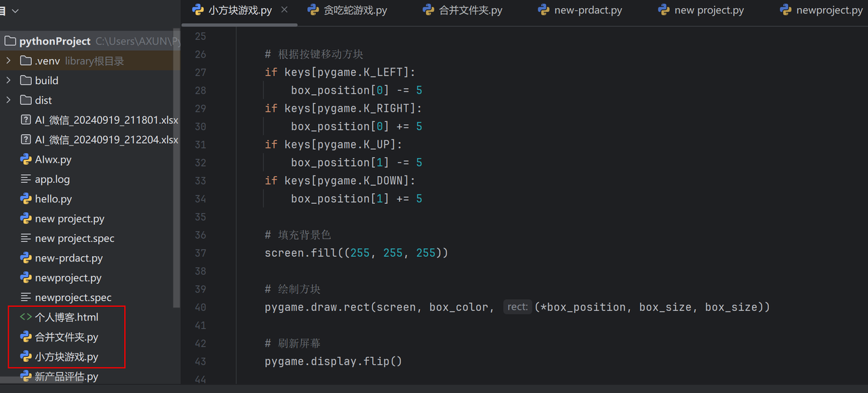Click 'box_position[0] -= 5' on line 28

pos(357,90)
